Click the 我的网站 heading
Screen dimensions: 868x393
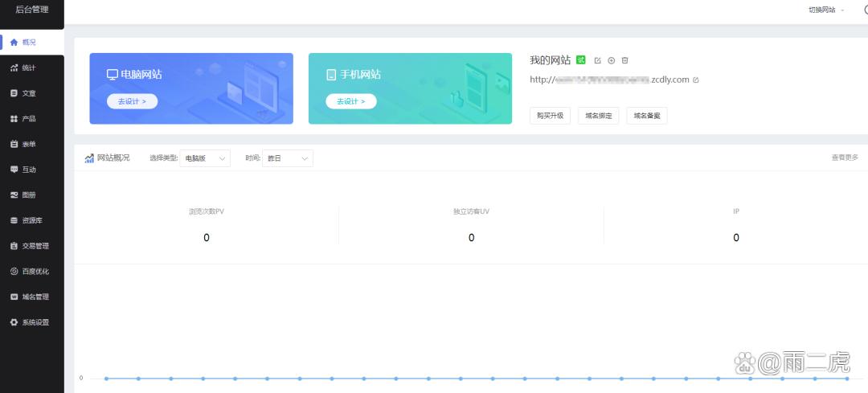point(550,60)
